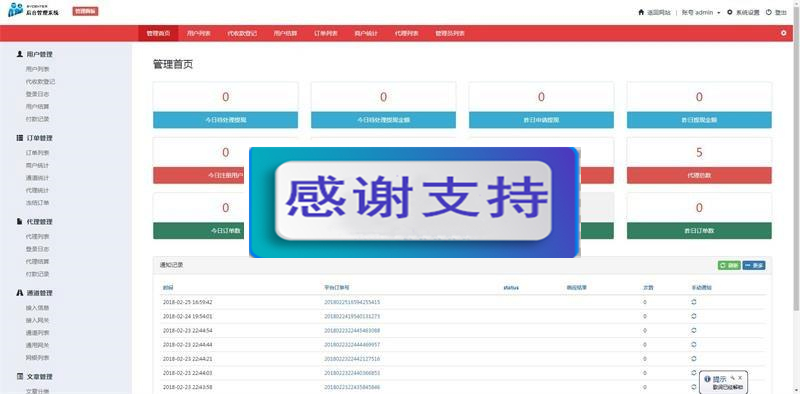Click 登出 to log out

781,12
